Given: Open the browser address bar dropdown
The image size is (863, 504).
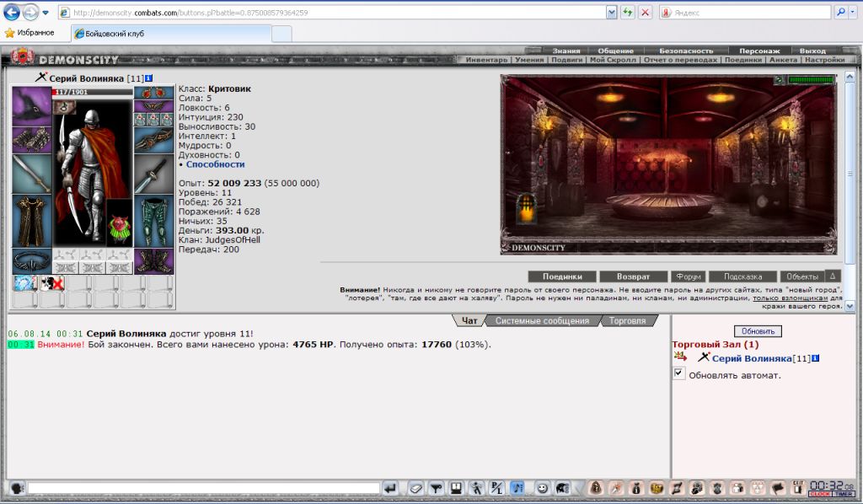Looking at the screenshot, I should pyautogui.click(x=611, y=12).
